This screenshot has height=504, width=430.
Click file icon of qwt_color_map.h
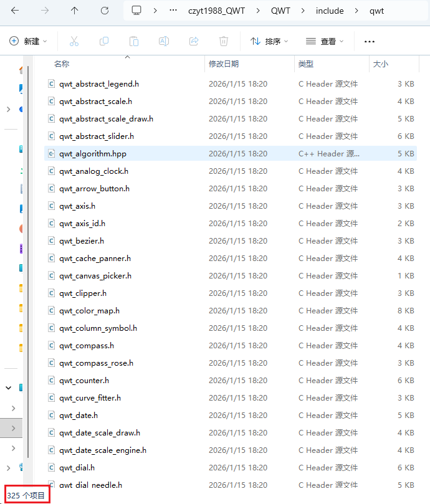[x=51, y=310]
